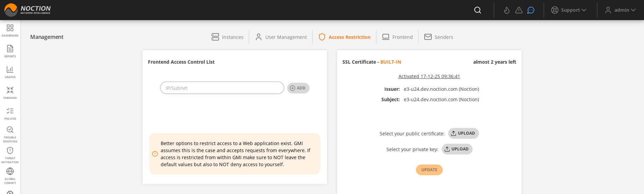Screen dimensions: 644x194
Task: Open Reports from the sidebar
Action: pos(10,51)
